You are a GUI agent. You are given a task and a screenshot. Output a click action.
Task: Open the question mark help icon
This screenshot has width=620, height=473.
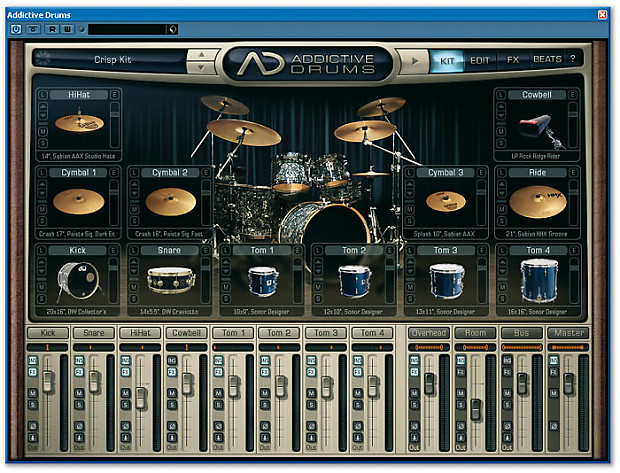(x=573, y=59)
